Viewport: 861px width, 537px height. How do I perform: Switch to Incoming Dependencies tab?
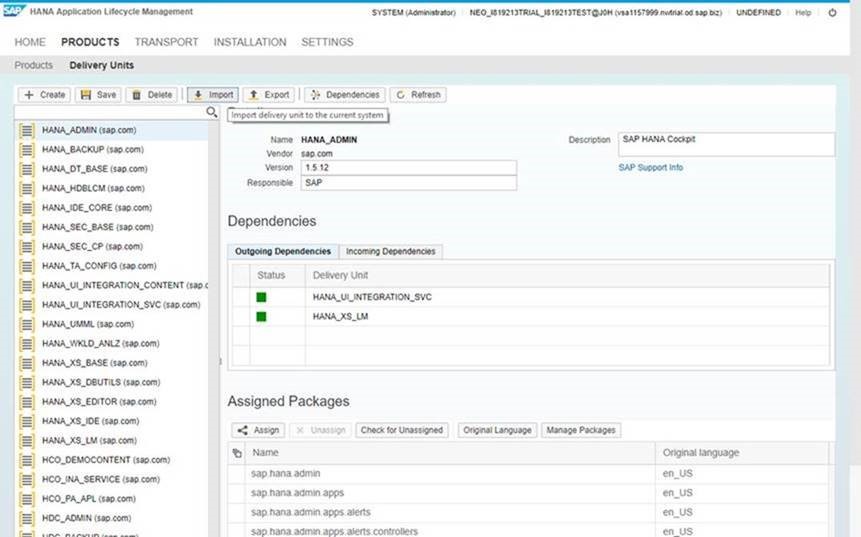pos(390,251)
